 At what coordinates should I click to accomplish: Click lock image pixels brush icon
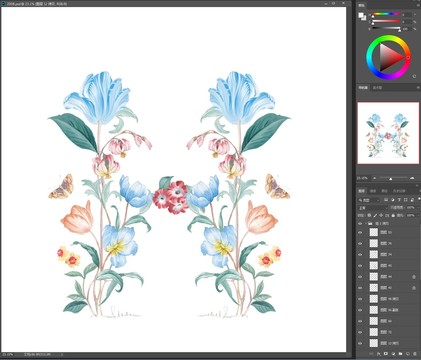pyautogui.click(x=375, y=215)
